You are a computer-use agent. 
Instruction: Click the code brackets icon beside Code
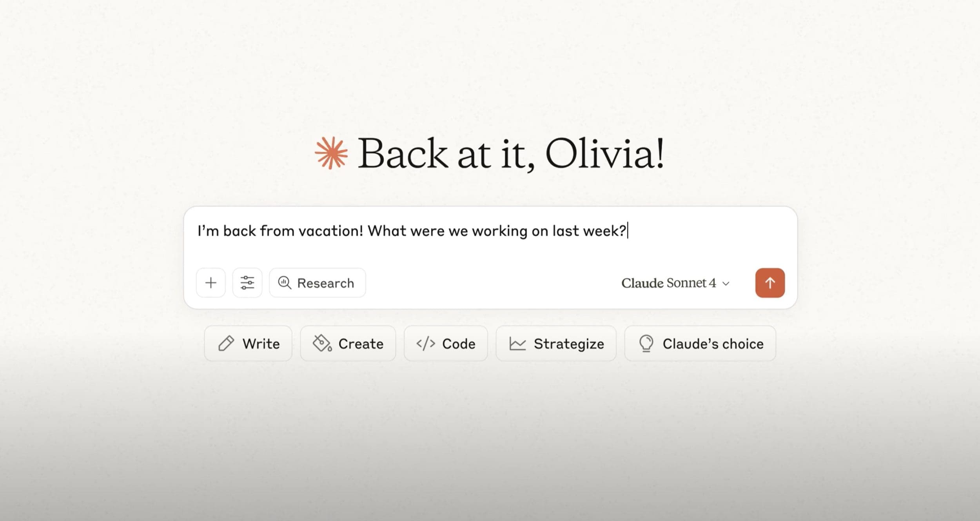[x=426, y=343]
